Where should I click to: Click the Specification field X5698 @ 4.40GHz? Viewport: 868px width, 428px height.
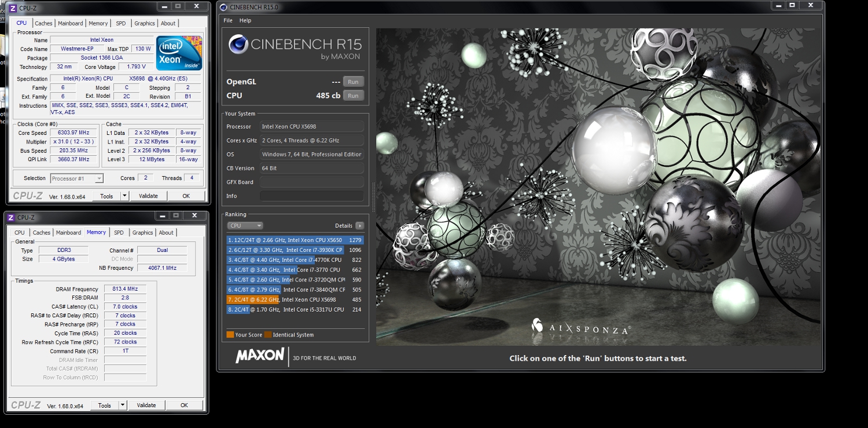click(x=126, y=79)
